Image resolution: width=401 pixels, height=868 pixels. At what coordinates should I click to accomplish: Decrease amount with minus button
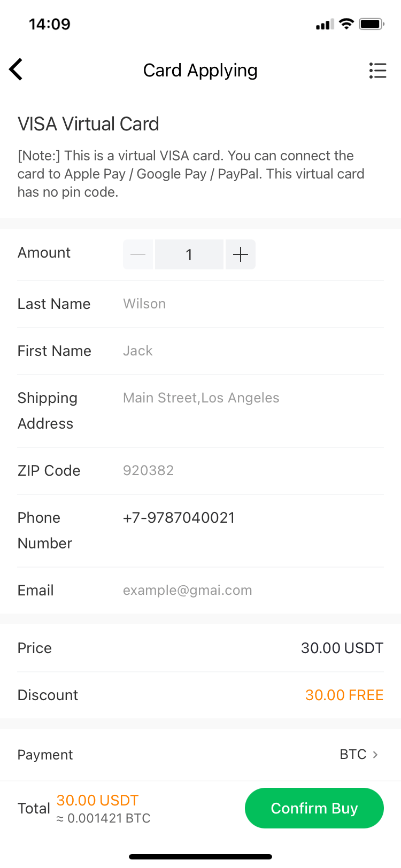point(138,254)
